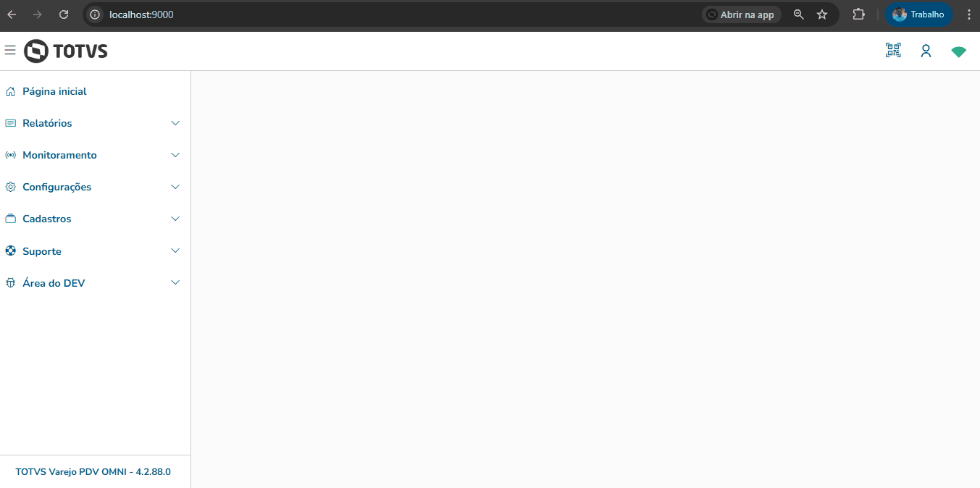980x488 pixels.
Task: Toggle the hamburger menu icon
Action: click(x=10, y=50)
